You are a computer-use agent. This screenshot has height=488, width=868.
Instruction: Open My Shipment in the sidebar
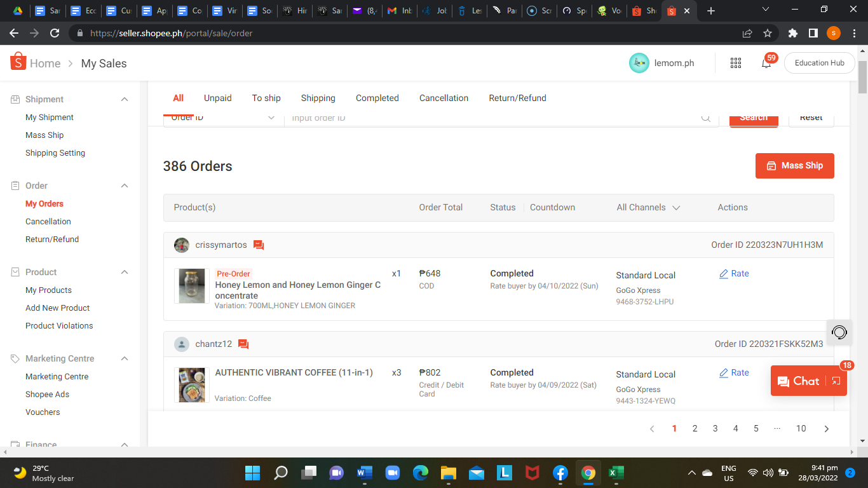pyautogui.click(x=50, y=117)
